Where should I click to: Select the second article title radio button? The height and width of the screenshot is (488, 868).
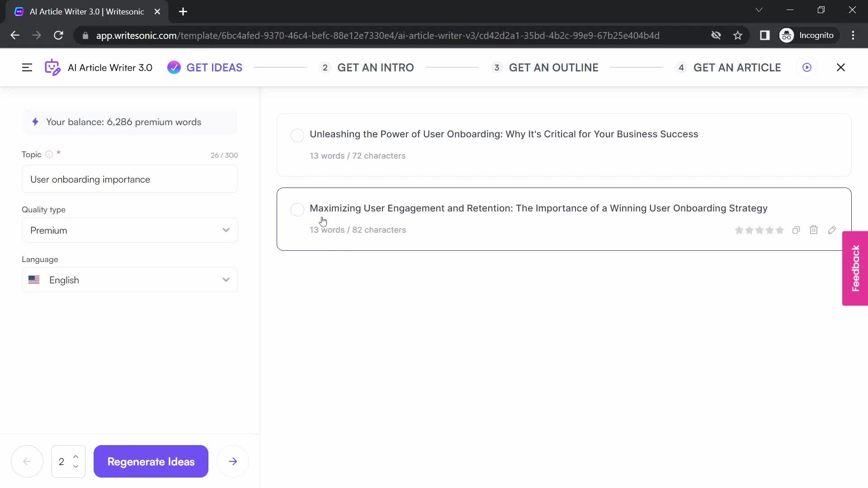tap(297, 208)
